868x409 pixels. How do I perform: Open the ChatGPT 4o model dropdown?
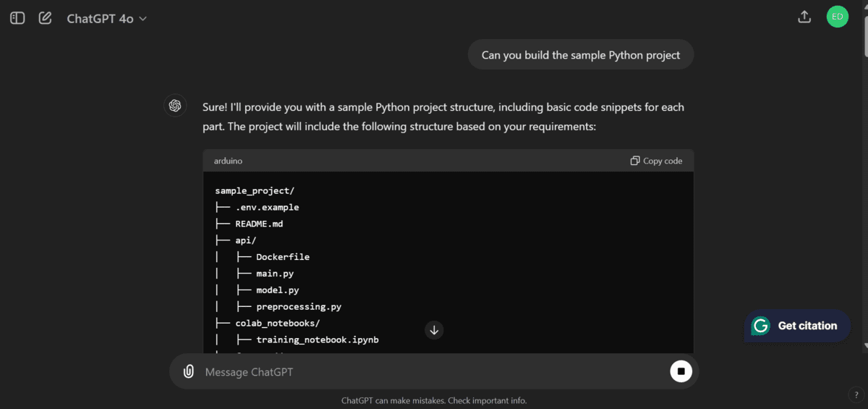click(107, 19)
